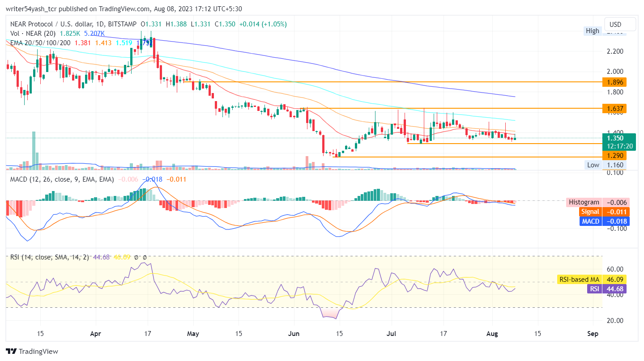Select the Low price marker label
This screenshot has height=361, width=644.
[x=593, y=165]
